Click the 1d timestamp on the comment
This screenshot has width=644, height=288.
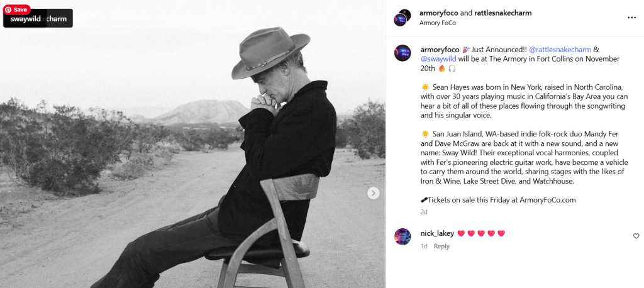[424, 246]
